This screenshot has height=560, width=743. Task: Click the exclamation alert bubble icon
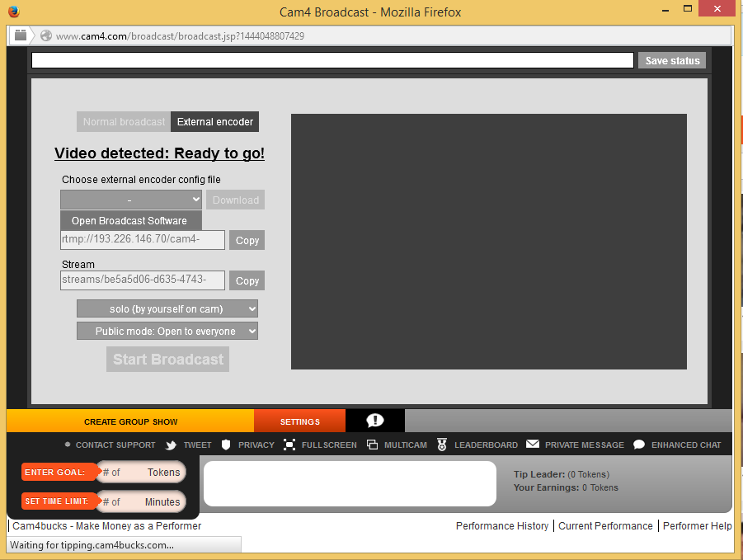[375, 421]
